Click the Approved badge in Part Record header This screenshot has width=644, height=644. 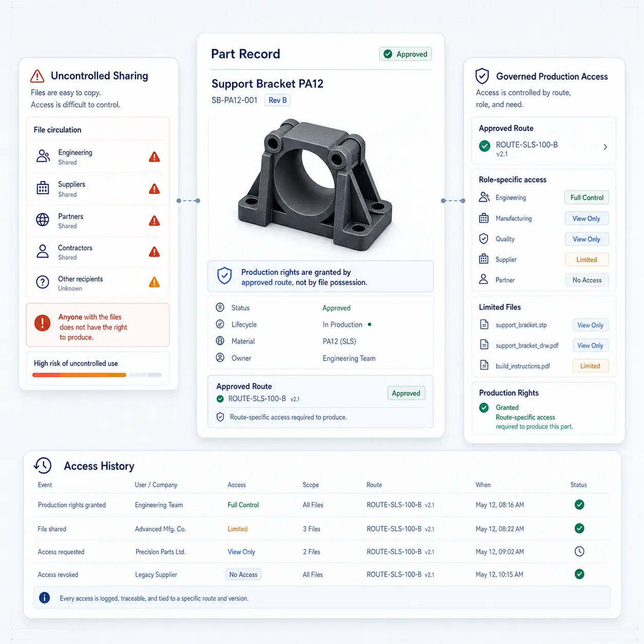406,54
